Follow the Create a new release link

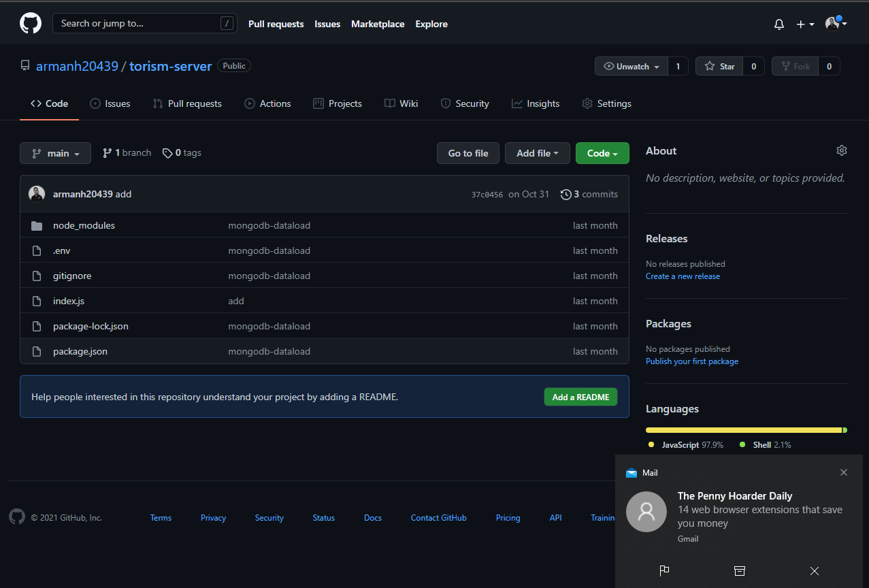click(683, 276)
